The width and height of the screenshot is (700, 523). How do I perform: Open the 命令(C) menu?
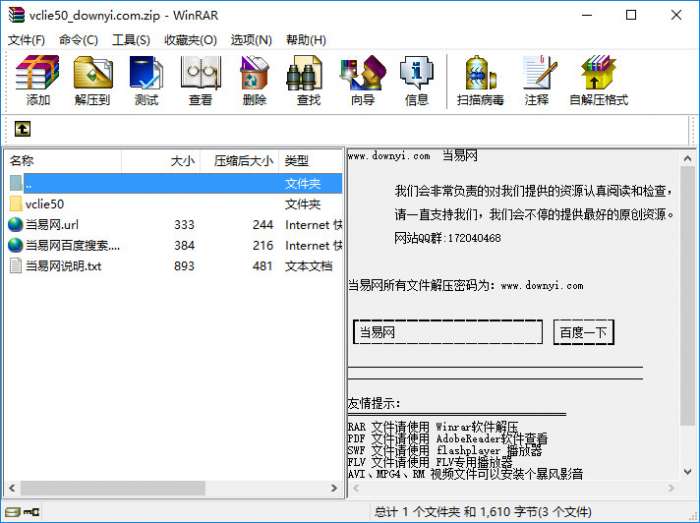(78, 40)
